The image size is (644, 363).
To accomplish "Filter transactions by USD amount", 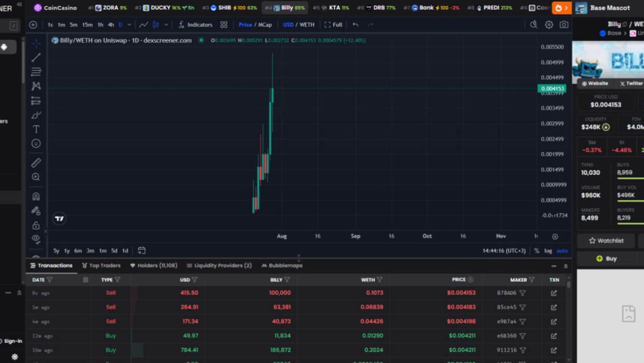I will [x=194, y=280].
